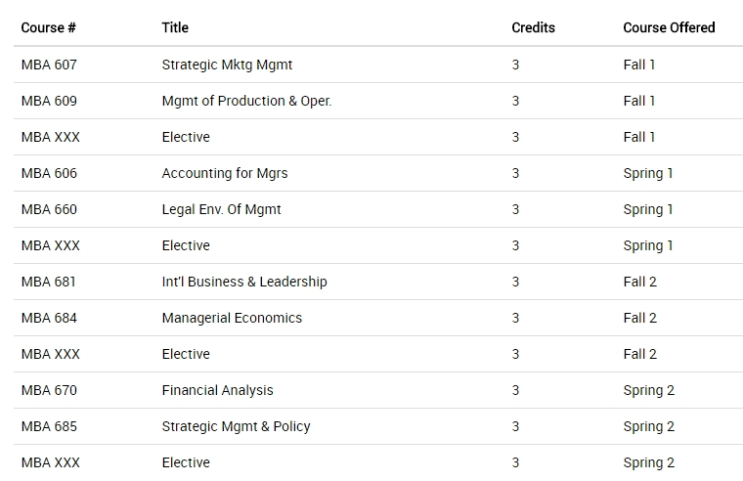The height and width of the screenshot is (481, 743).
Task: Select the MBA 607 course number
Action: pos(49,64)
